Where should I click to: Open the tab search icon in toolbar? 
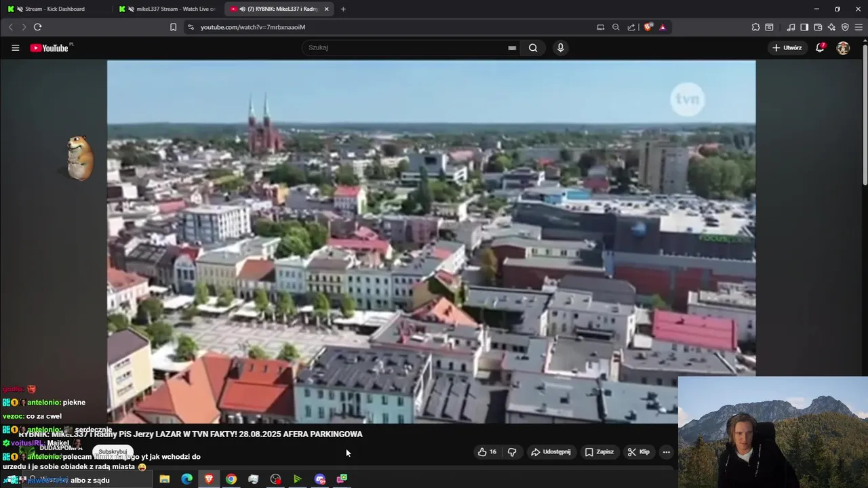click(x=769, y=27)
